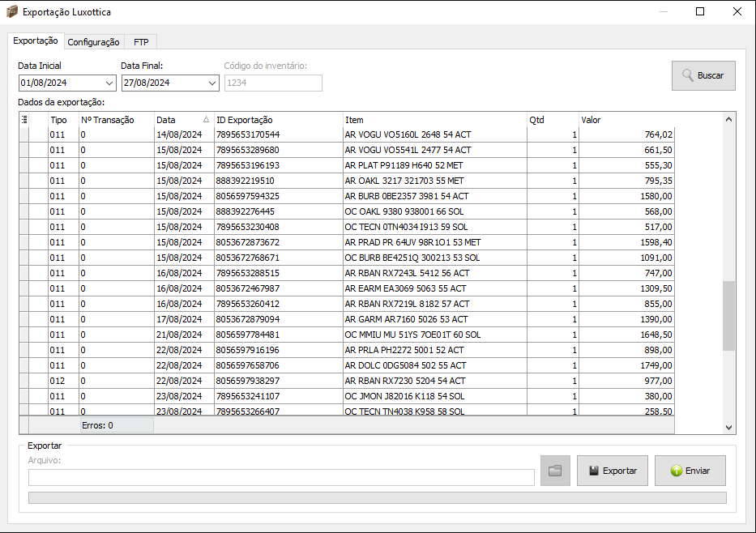Select the Tipo cell showing 012
The height and width of the screenshot is (533, 756).
(64, 382)
